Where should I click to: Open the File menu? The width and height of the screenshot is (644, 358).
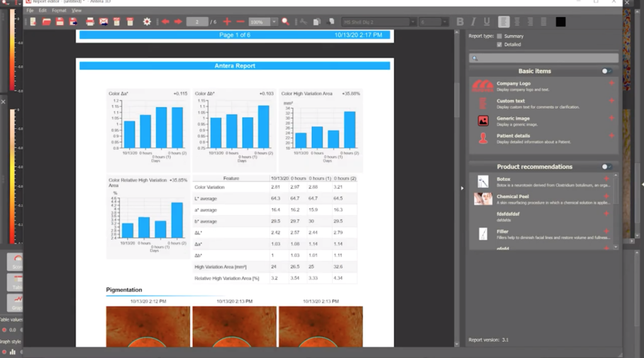pyautogui.click(x=30, y=10)
